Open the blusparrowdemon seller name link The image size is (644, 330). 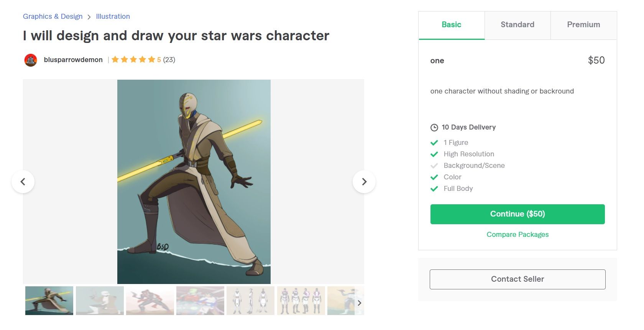[x=73, y=60]
